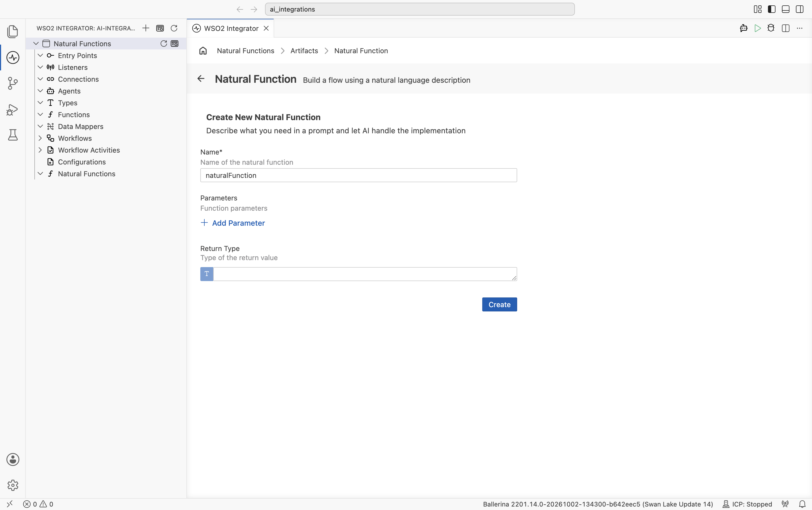Screen dimensions: 812x510
Task: Open Source Control view in activity bar
Action: click(13, 83)
